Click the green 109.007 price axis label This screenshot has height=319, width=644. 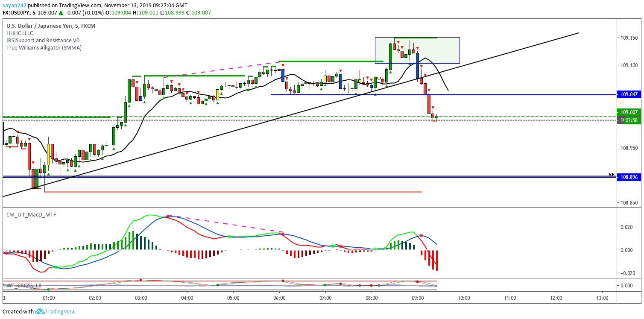[629, 112]
